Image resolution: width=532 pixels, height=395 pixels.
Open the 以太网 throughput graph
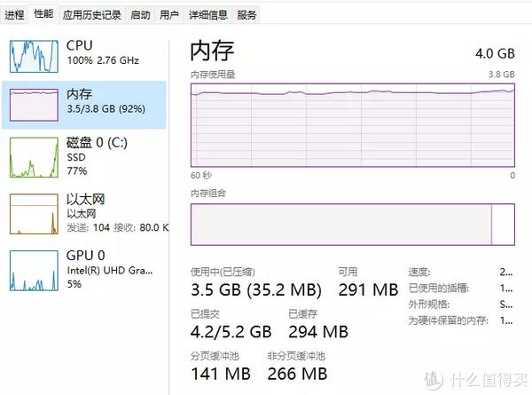click(34, 214)
